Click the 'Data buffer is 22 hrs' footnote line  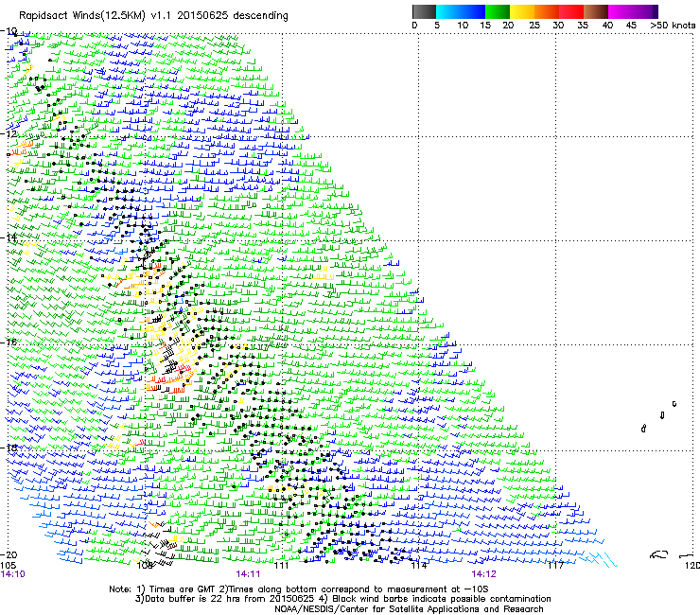tap(342, 599)
